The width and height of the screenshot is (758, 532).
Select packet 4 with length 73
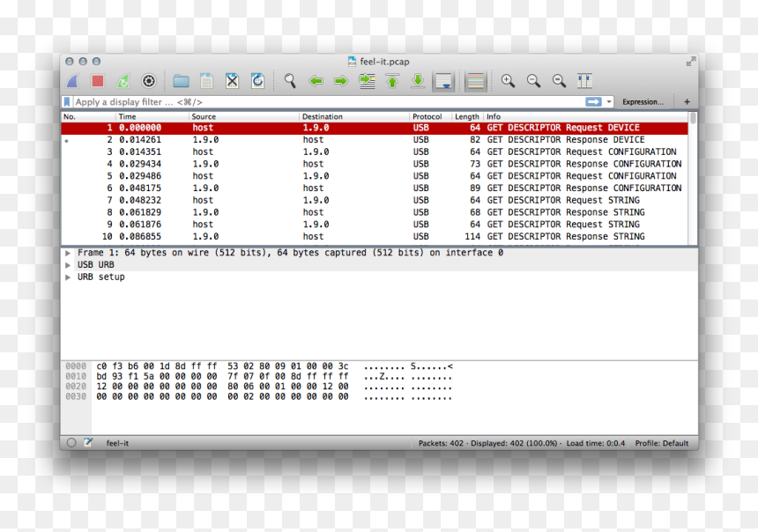375,164
